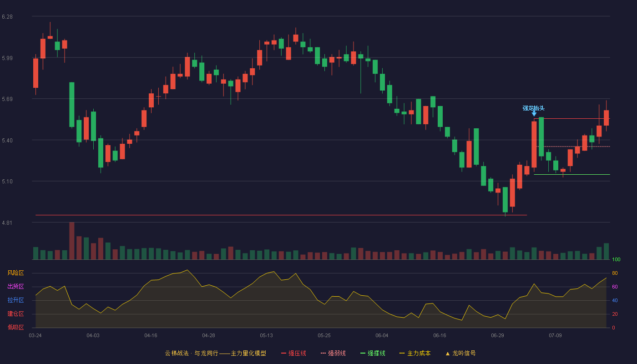This screenshot has width=637, height=364.
Task: Toggle the 强压线 legend entry
Action: point(293,353)
